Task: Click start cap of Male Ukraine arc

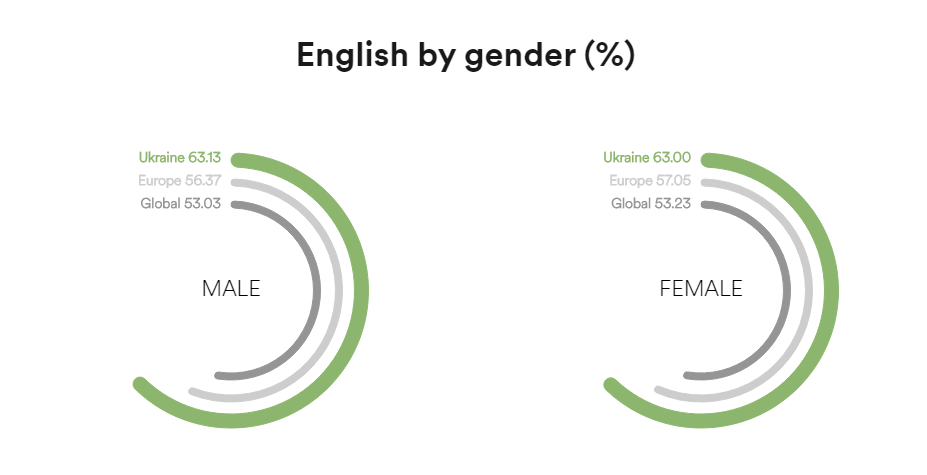Action: click(238, 160)
